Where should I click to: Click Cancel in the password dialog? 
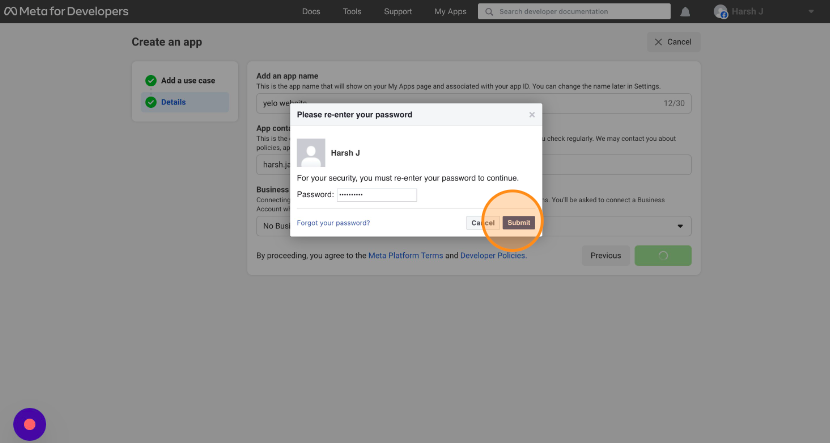coord(482,222)
